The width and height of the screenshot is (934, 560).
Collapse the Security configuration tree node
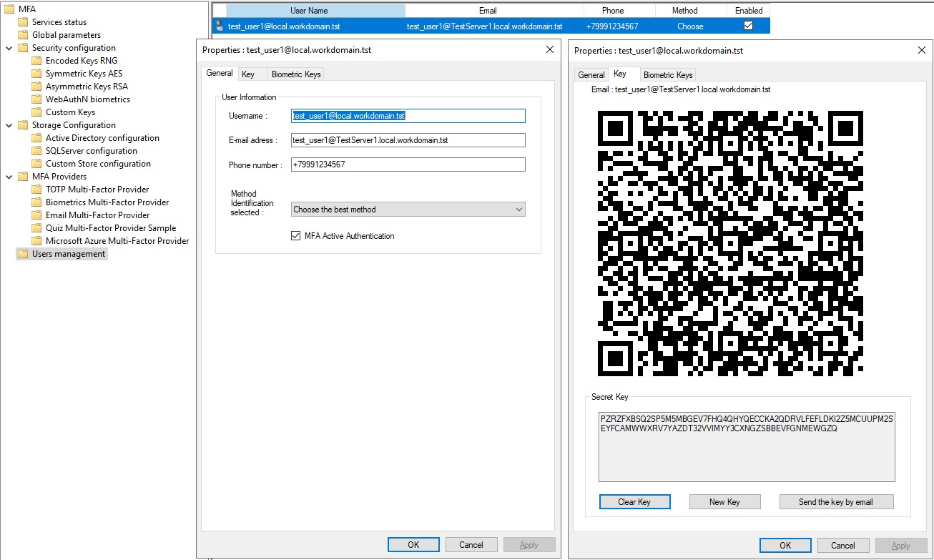[9, 48]
